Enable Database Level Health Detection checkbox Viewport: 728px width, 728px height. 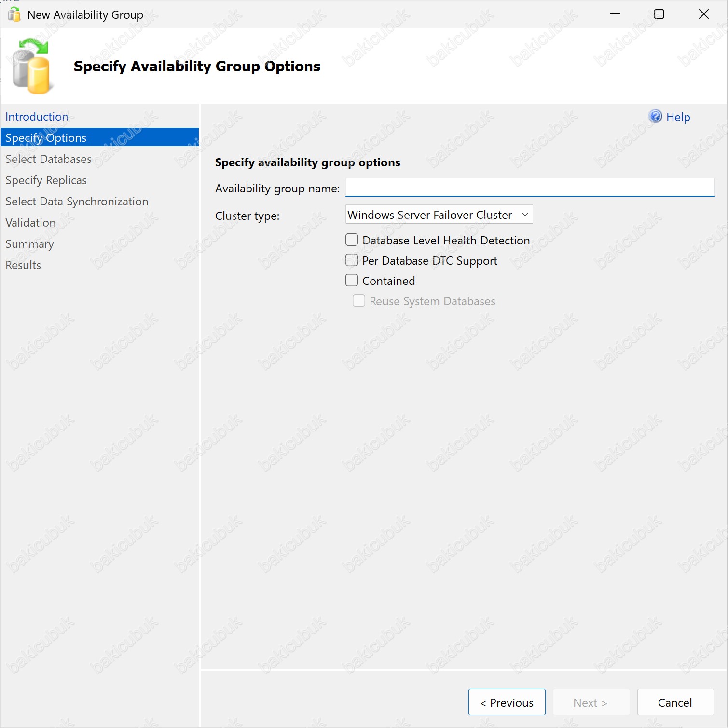352,240
